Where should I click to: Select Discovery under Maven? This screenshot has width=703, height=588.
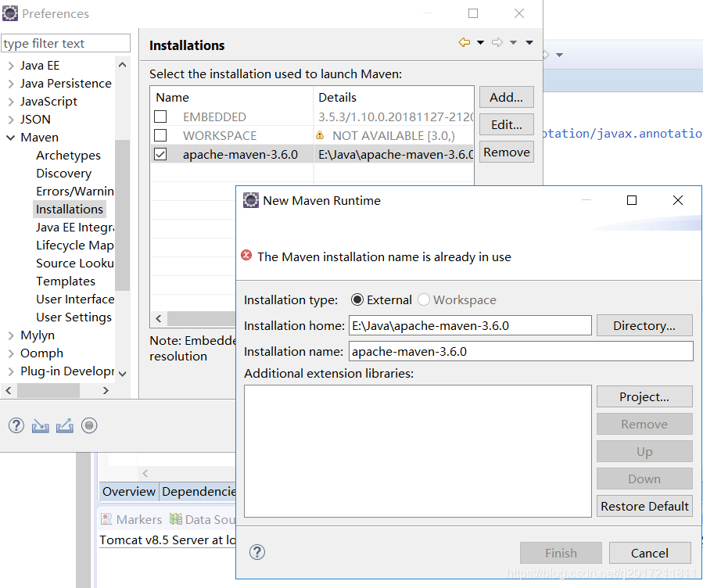63,173
